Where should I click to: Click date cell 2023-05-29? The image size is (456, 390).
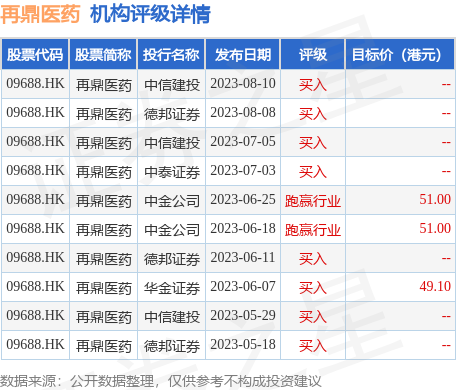(x=243, y=315)
